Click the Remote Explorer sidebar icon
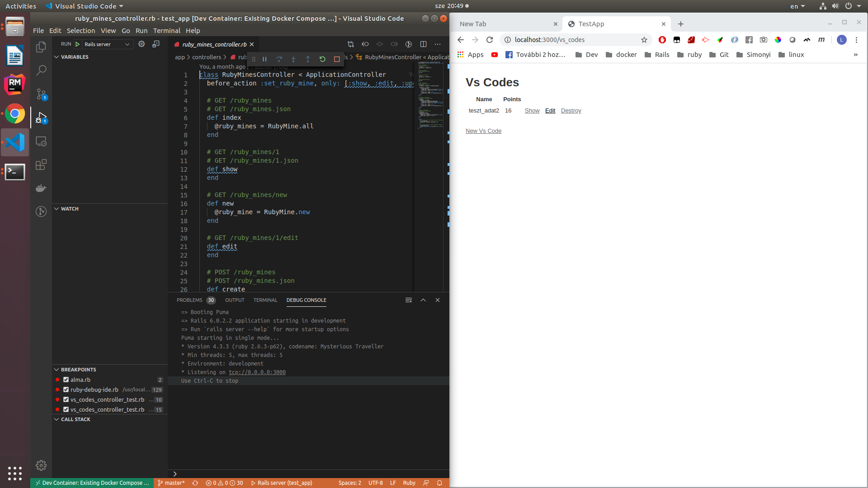Screen dimensions: 868x488 (x=41, y=142)
